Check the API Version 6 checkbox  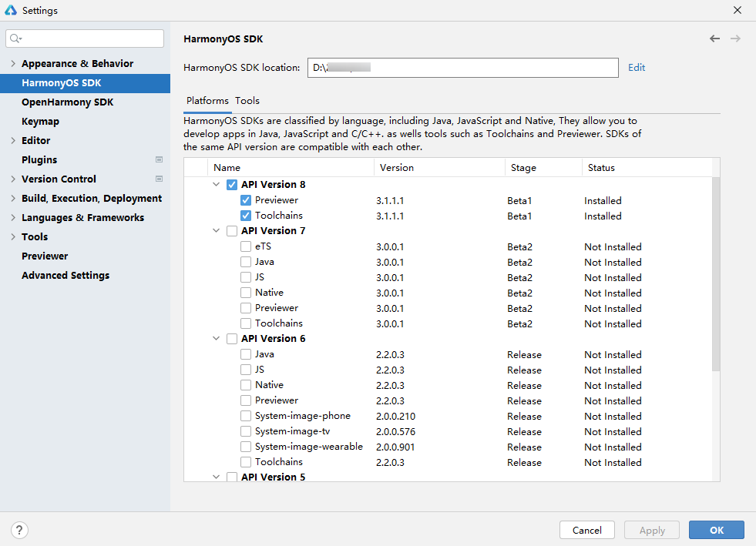click(x=232, y=339)
